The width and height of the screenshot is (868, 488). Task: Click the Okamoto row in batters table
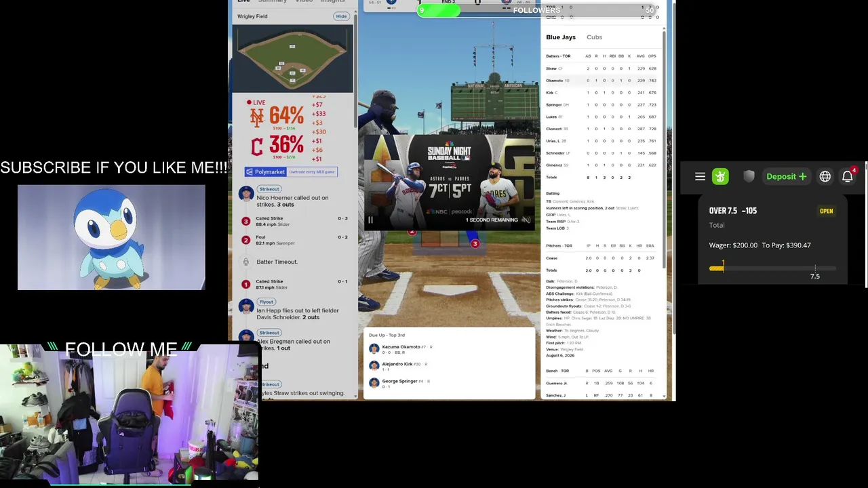tap(601, 81)
